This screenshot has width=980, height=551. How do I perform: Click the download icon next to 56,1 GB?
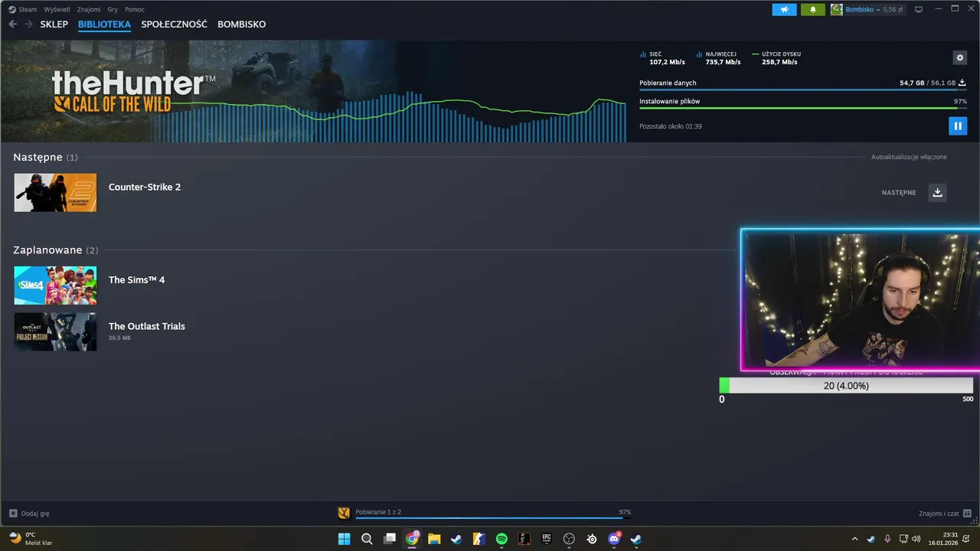[962, 83]
